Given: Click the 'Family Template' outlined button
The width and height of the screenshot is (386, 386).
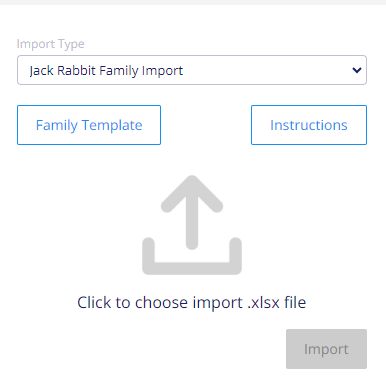Looking at the screenshot, I should 89,125.
